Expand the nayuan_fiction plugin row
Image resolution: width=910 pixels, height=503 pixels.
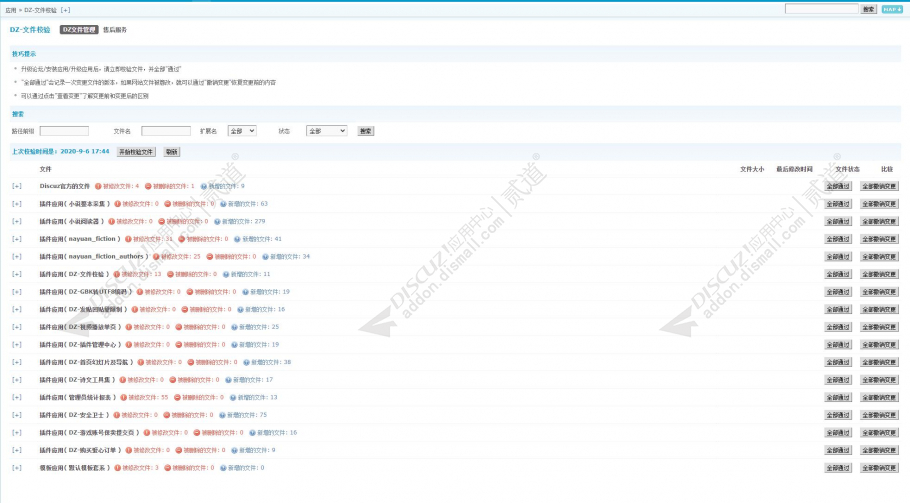pyautogui.click(x=17, y=239)
